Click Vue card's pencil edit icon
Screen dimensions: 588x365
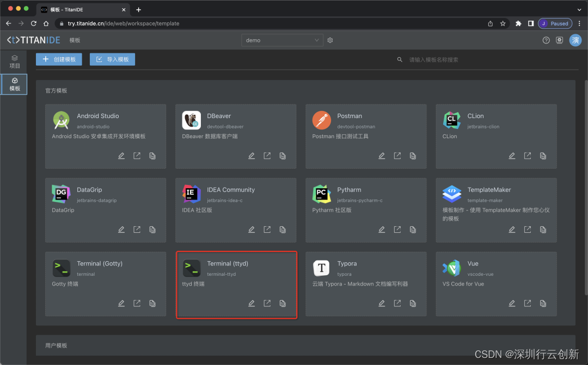click(x=511, y=303)
